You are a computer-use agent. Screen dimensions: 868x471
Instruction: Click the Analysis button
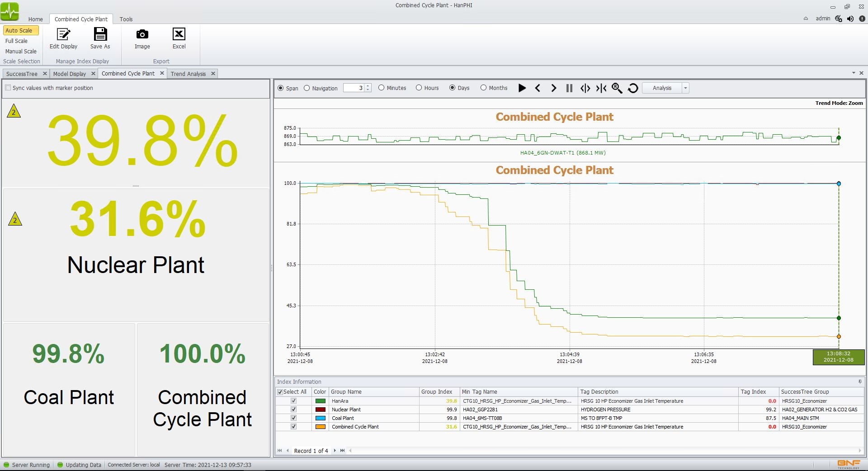662,88
